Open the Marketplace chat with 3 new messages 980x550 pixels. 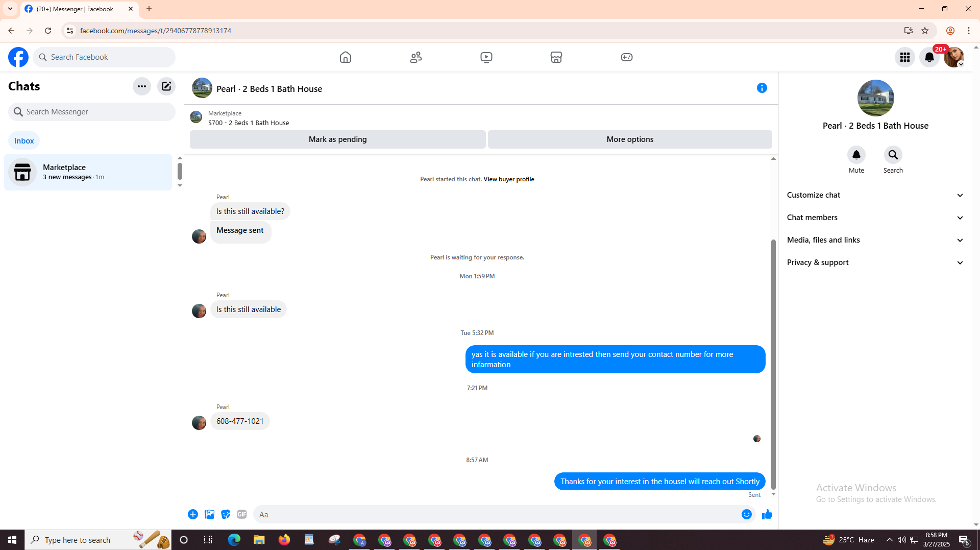click(88, 172)
